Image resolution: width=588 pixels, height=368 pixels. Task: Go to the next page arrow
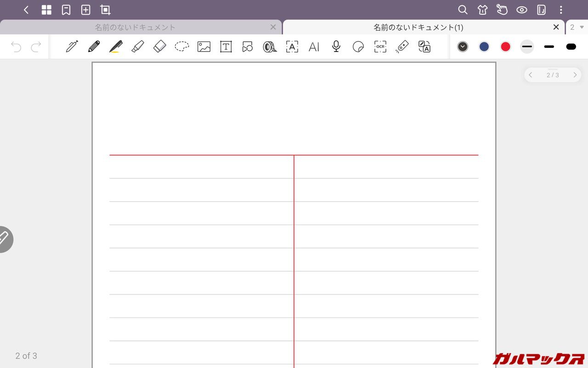tap(575, 75)
